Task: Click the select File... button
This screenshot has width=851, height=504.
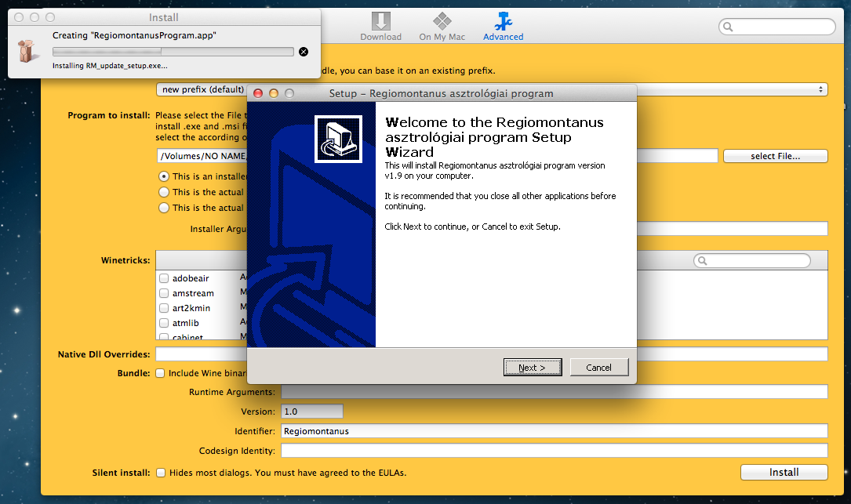Action: (x=775, y=156)
